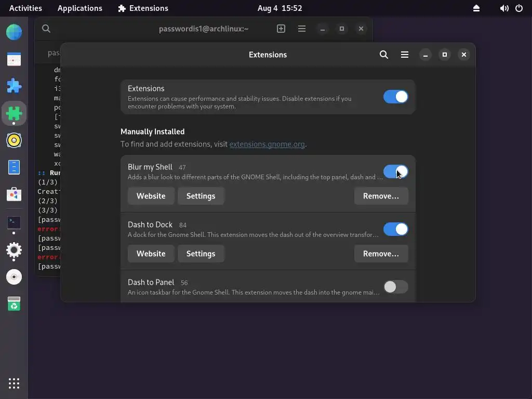532x399 pixels.
Task: Open the terminal window hamburger menu
Action: (x=302, y=29)
